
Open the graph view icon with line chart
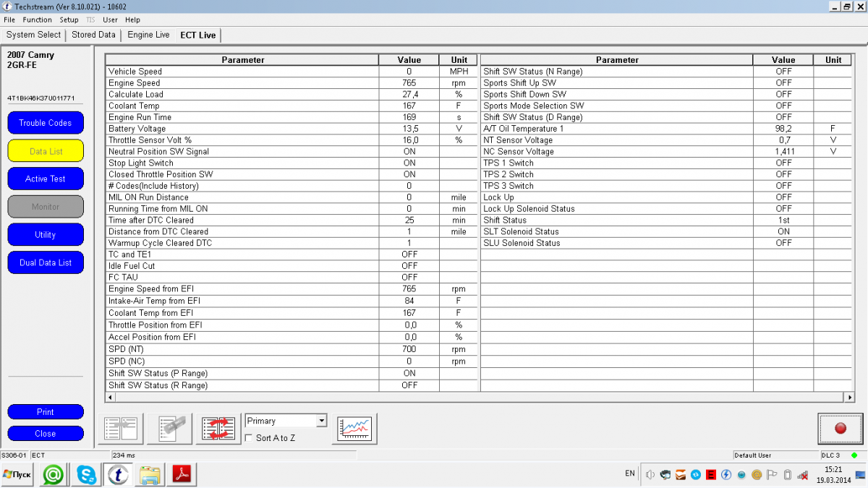pos(354,429)
